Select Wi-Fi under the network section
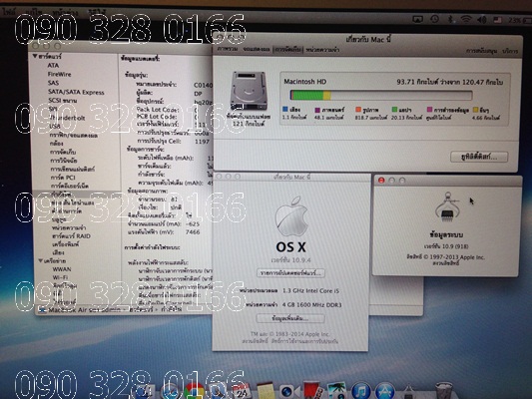This screenshot has width=532, height=399. point(60,277)
